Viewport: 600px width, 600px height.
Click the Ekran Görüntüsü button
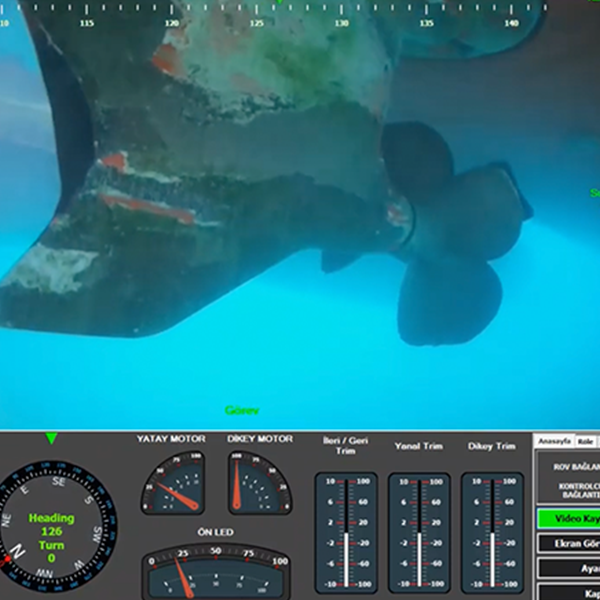[571, 544]
